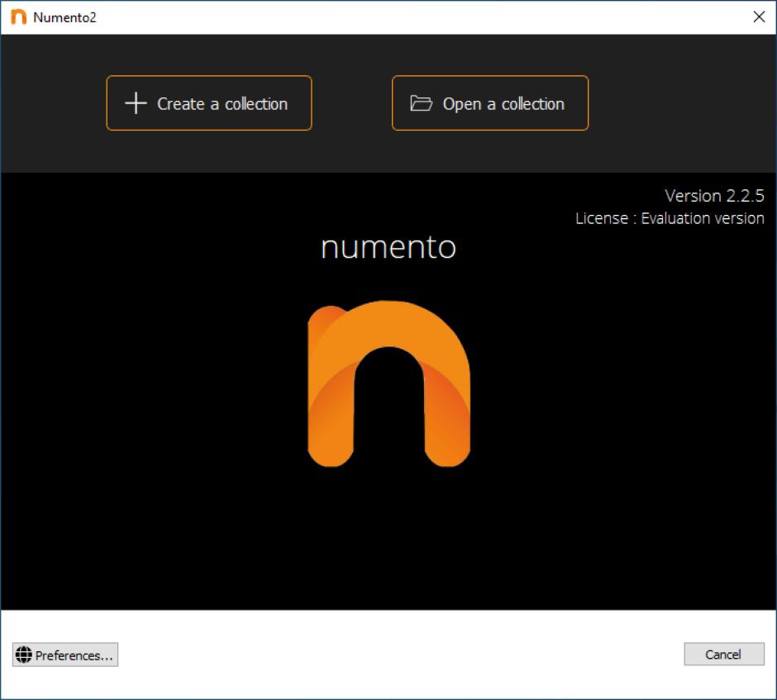Click the Numento2 title bar app icon
The width and height of the screenshot is (777, 700).
[x=18, y=17]
